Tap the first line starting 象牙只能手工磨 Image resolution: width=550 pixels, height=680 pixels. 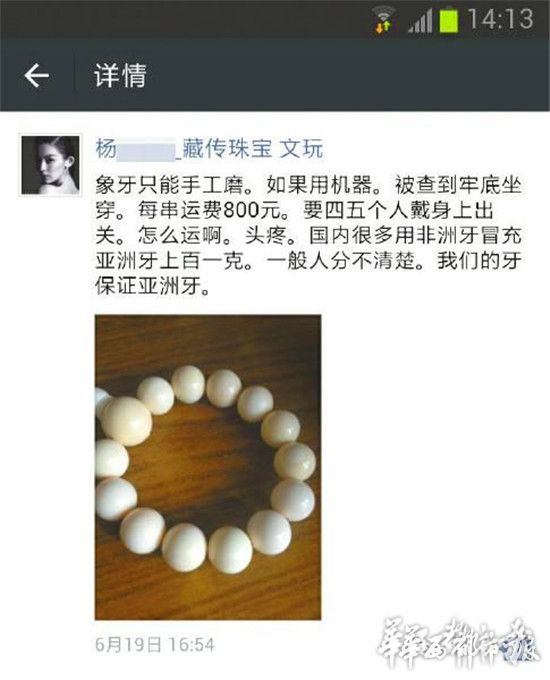308,186
